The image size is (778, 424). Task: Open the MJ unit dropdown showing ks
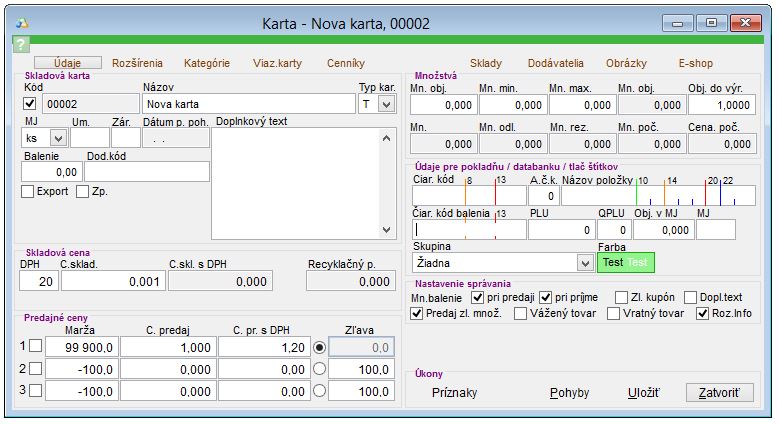tap(58, 138)
